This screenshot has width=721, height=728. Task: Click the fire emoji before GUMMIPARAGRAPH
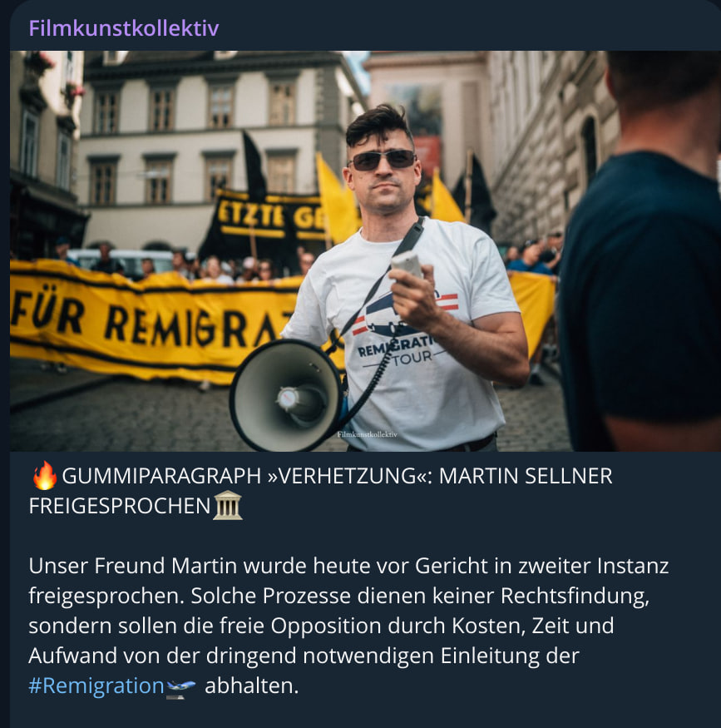point(45,475)
